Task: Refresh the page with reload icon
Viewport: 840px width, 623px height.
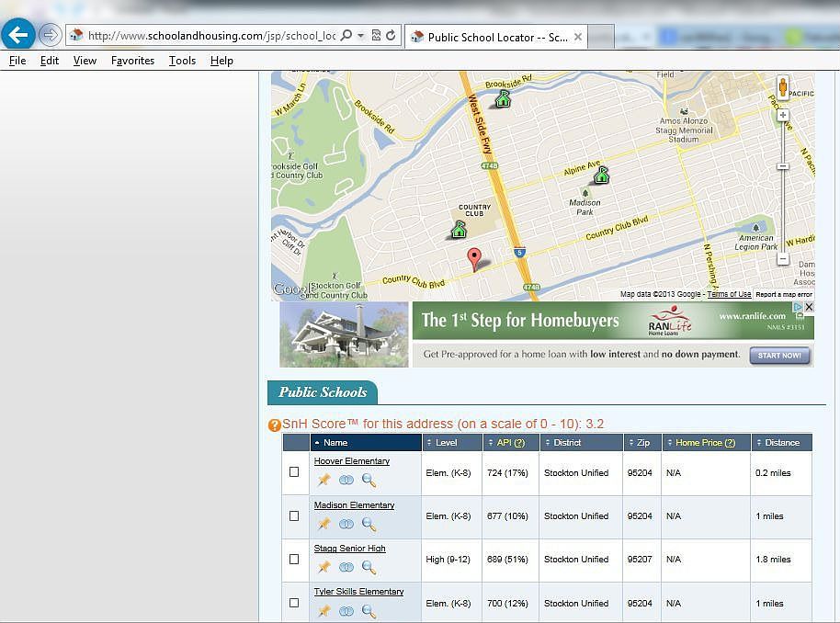Action: tap(392, 35)
